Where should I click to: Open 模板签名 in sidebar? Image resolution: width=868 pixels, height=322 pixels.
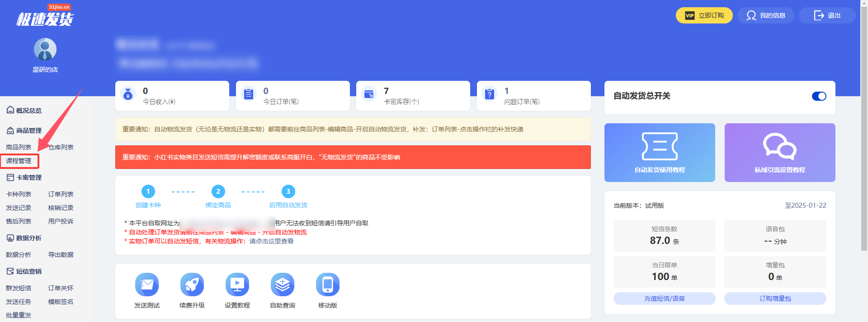(x=61, y=302)
